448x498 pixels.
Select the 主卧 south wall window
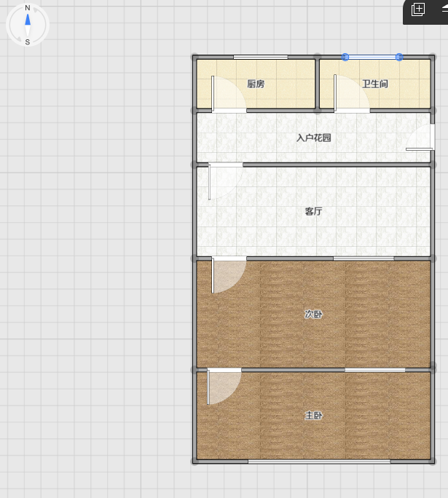coord(319,462)
